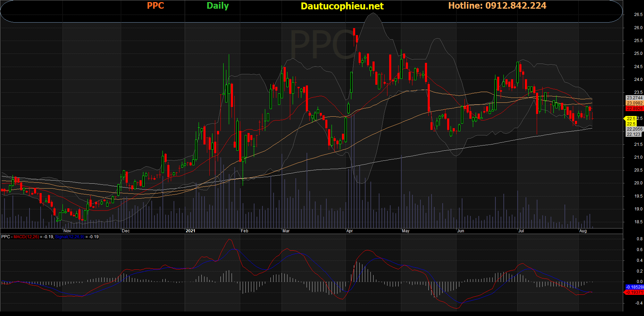The width and height of the screenshot is (644, 316).
Task: Click the blue -0.185288 signal value tag
Action: (635, 287)
